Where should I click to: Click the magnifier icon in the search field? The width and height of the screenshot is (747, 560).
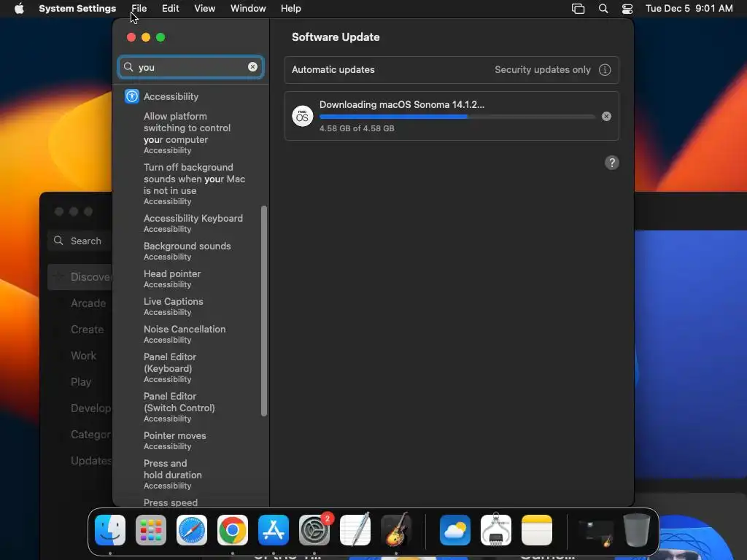coord(128,66)
